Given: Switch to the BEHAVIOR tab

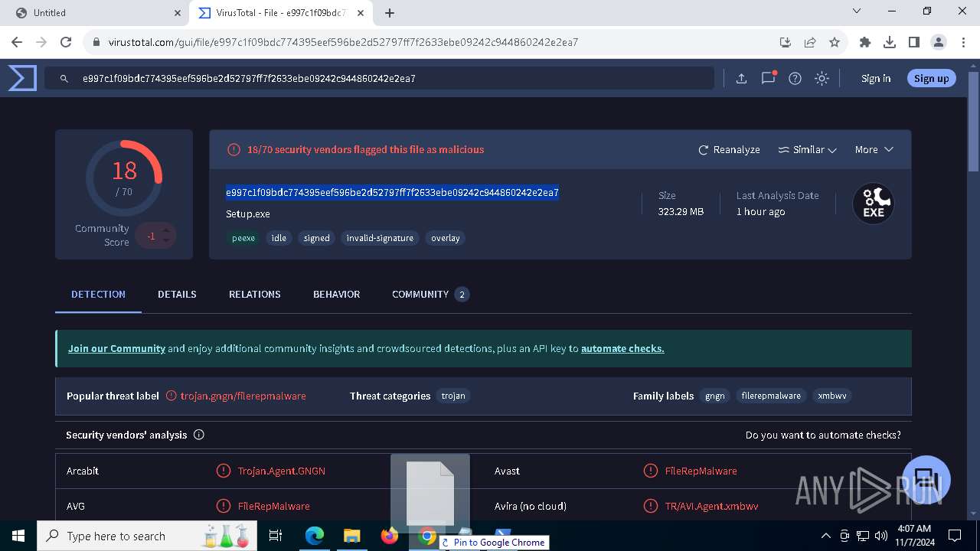Looking at the screenshot, I should [x=336, y=294].
